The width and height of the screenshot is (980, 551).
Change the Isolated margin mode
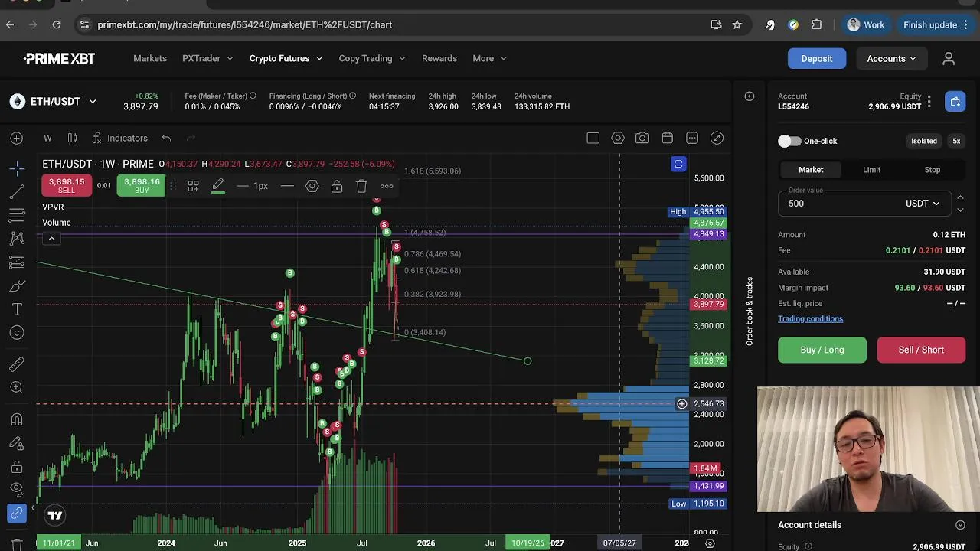(x=924, y=141)
